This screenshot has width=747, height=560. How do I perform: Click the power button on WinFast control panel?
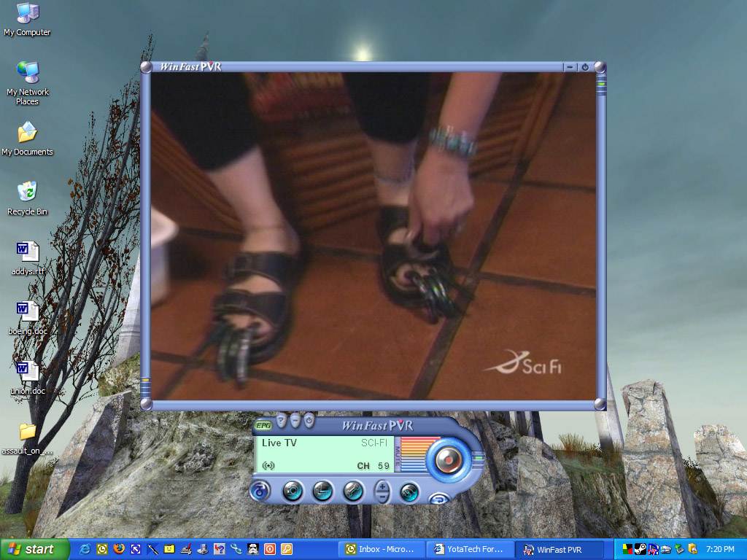pyautogui.click(x=309, y=421)
